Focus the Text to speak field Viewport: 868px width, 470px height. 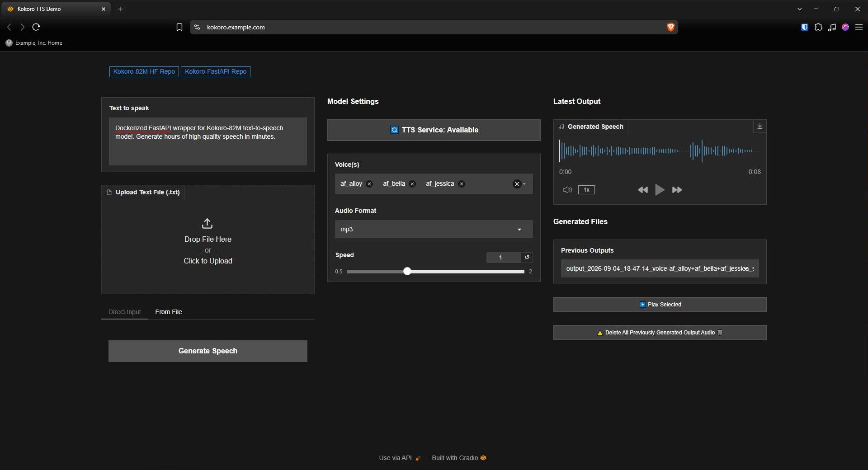208,141
